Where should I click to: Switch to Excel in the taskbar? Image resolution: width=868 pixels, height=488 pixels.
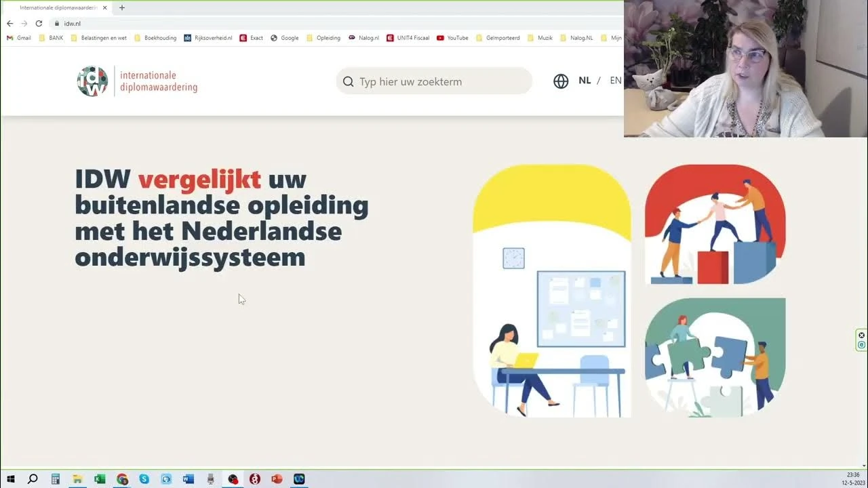click(100, 479)
